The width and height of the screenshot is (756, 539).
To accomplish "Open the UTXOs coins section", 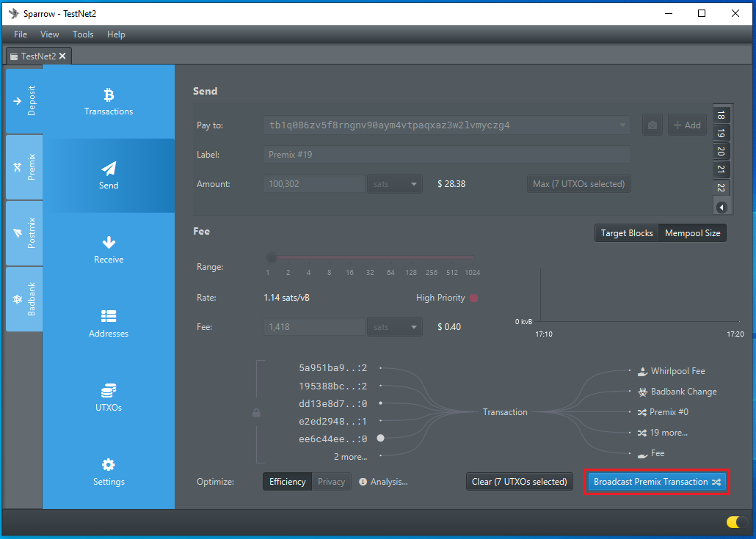I will 109,398.
